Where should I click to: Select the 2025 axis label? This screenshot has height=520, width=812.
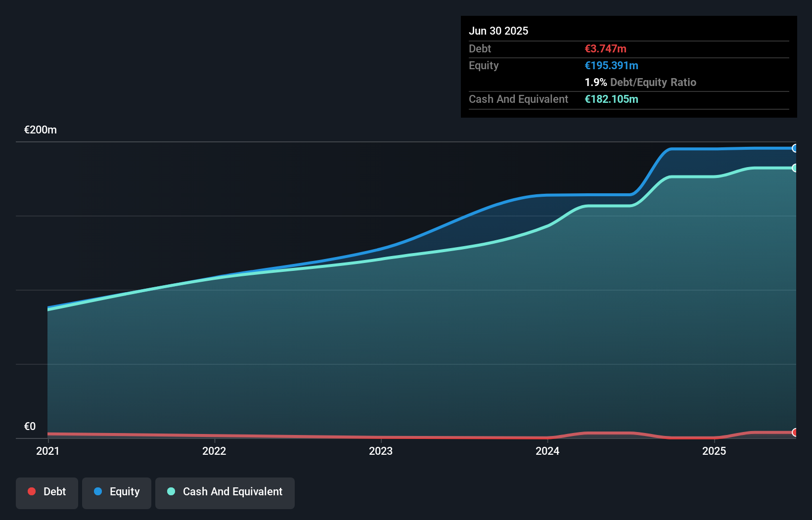pos(715,451)
